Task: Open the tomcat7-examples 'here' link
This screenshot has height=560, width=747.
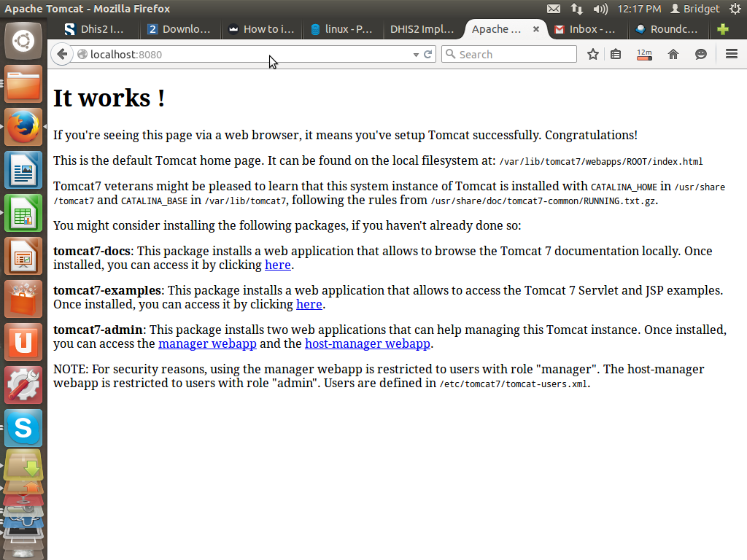Action: coord(309,304)
